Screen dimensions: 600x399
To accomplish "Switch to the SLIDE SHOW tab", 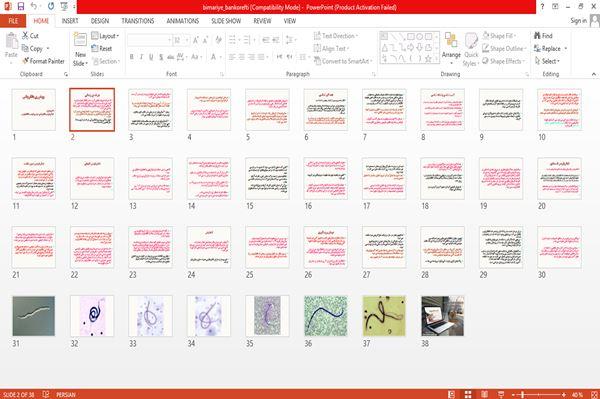I will coord(226,21).
